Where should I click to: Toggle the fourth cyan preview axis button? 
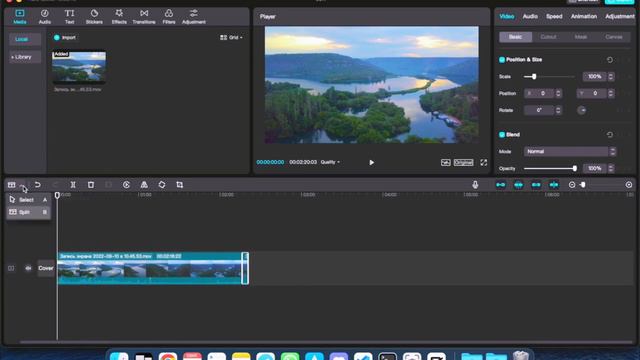coord(554,185)
